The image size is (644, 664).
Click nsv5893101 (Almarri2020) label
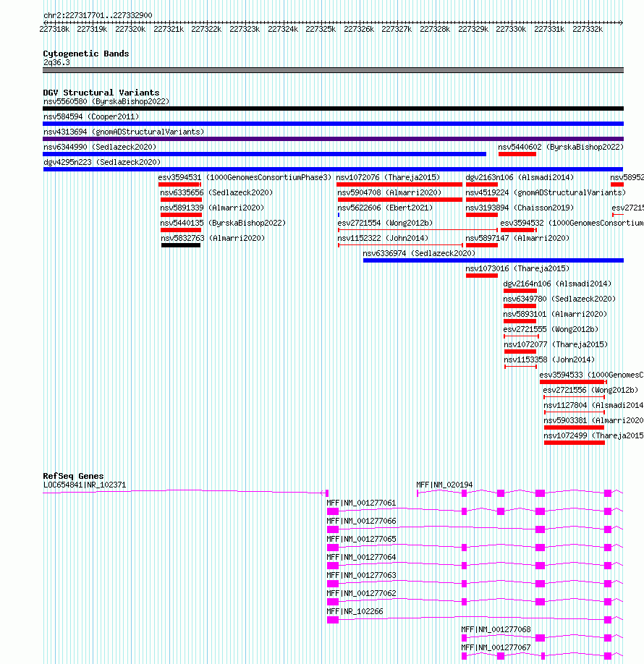[556, 315]
